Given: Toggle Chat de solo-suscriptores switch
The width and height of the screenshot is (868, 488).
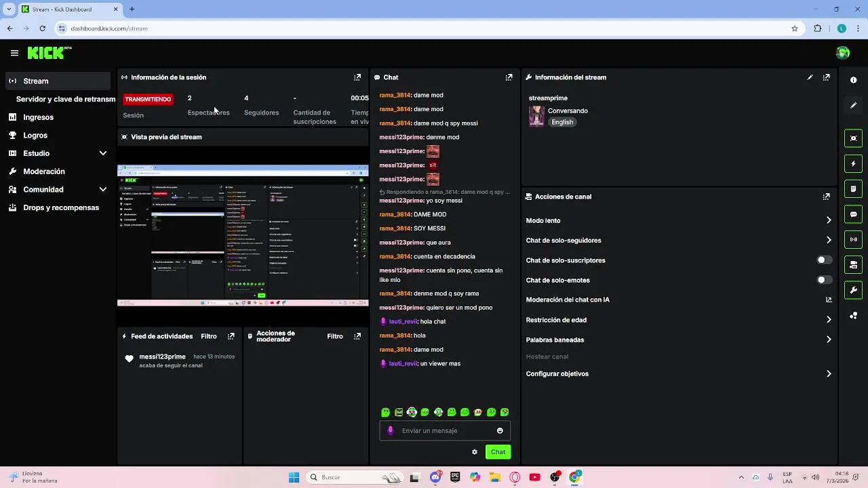Looking at the screenshot, I should [x=825, y=260].
